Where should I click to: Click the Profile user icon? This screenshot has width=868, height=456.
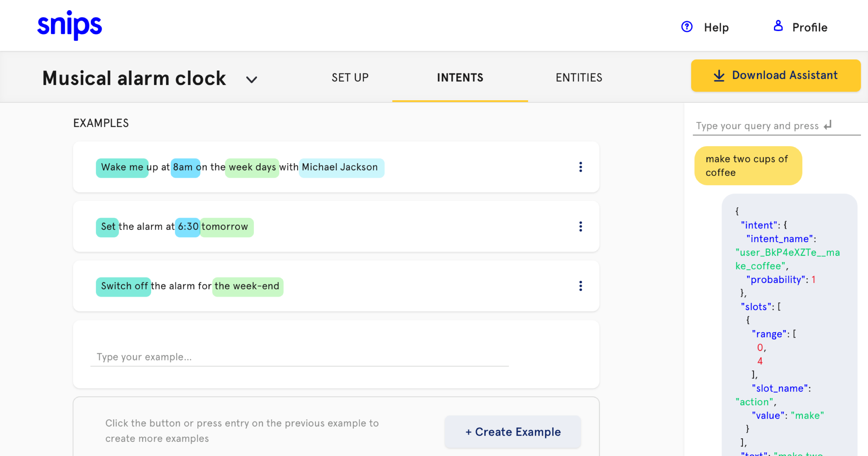(778, 26)
